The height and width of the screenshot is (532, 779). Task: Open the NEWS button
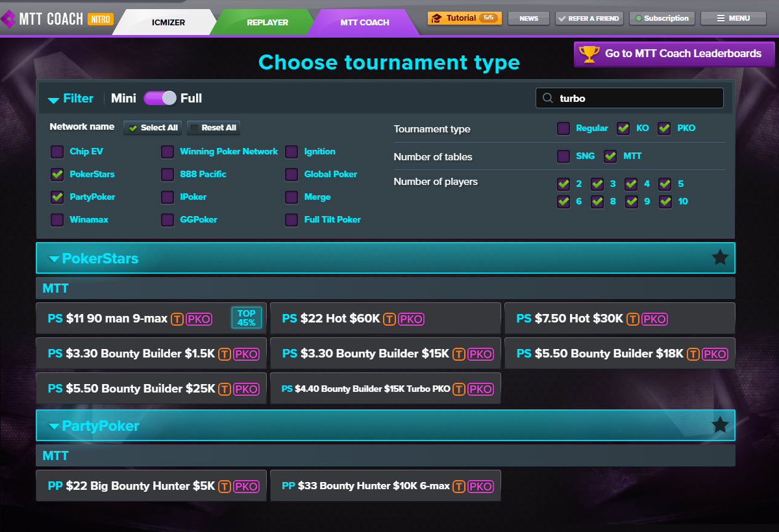click(x=528, y=18)
